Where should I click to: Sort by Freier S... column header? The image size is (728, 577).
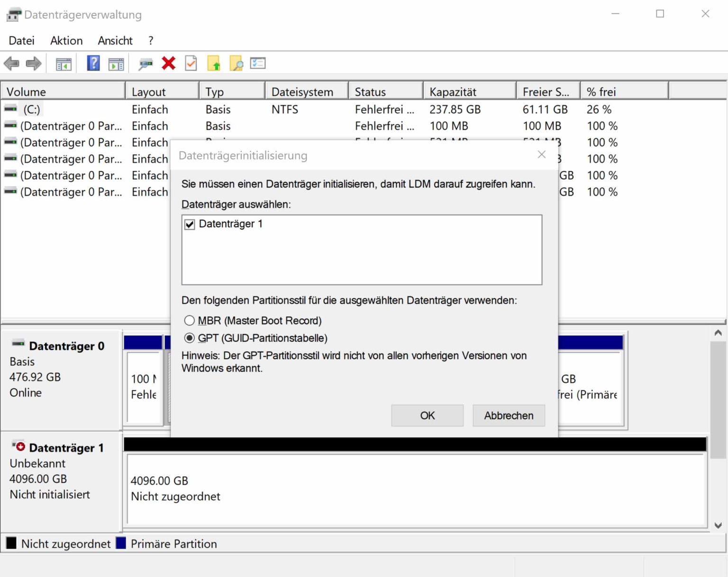point(548,91)
